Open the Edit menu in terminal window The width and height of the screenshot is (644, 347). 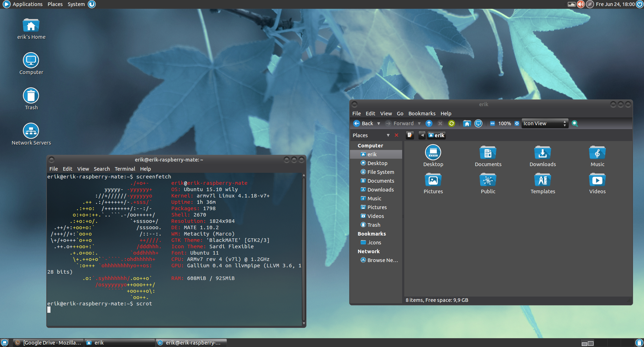point(67,169)
